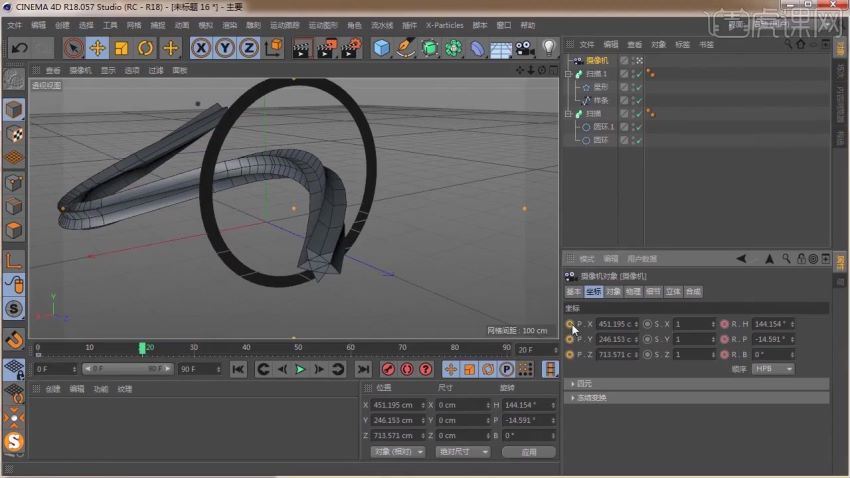This screenshot has height=478, width=850.
Task: Toggle the Snap magnet icon
Action: pos(14,340)
